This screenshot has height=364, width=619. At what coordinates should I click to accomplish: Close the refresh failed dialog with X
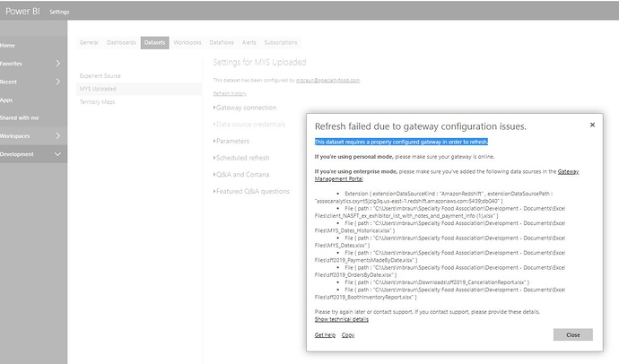tap(592, 125)
